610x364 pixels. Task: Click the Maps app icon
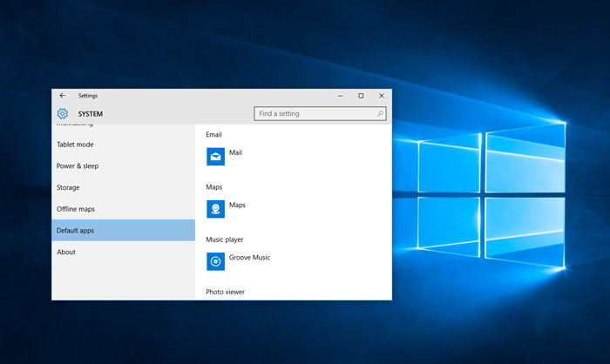click(x=215, y=209)
